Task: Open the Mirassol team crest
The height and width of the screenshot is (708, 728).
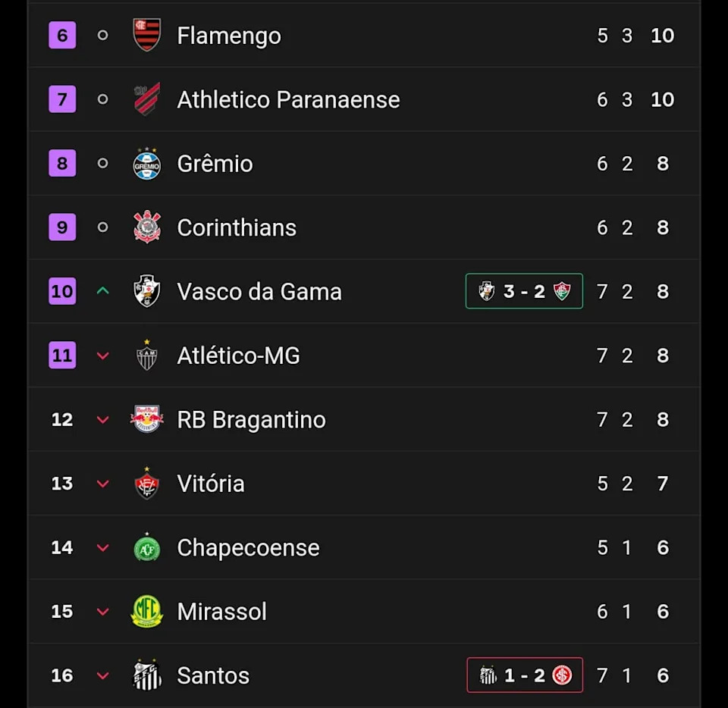Action: tap(146, 612)
